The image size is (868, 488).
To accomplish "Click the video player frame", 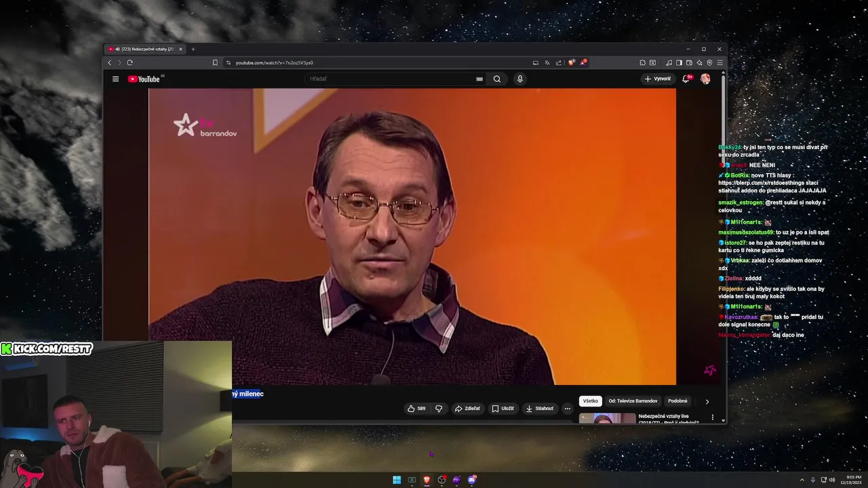I will click(x=412, y=237).
